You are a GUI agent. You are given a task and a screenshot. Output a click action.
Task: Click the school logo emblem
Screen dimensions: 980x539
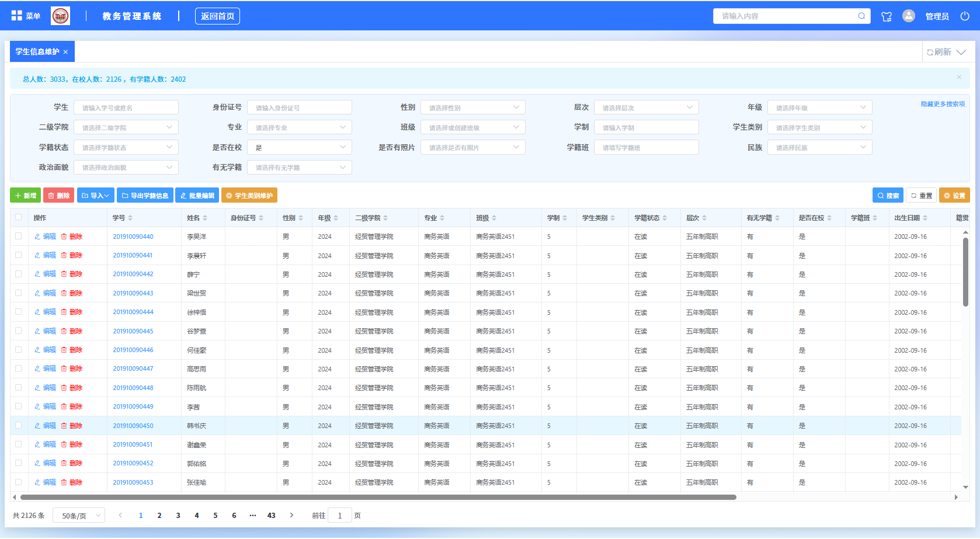[x=60, y=16]
